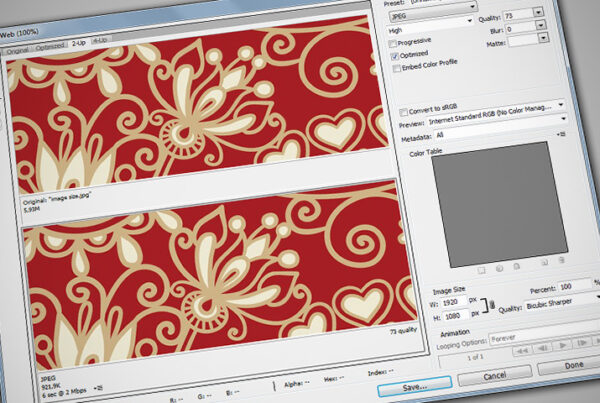The image size is (600, 403).
Task: Click the lock color icon
Action: [516, 266]
